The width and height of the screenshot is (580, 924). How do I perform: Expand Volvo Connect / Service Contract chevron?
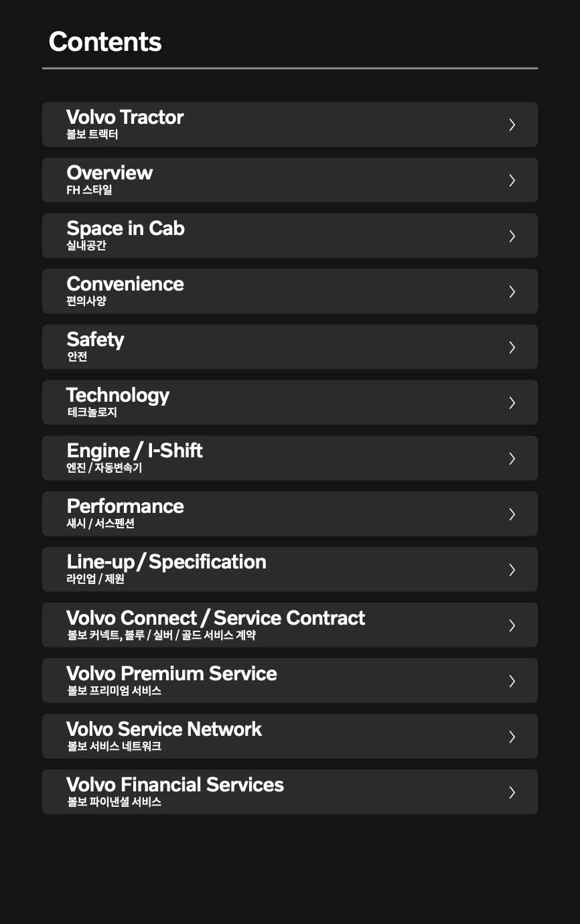coord(512,625)
